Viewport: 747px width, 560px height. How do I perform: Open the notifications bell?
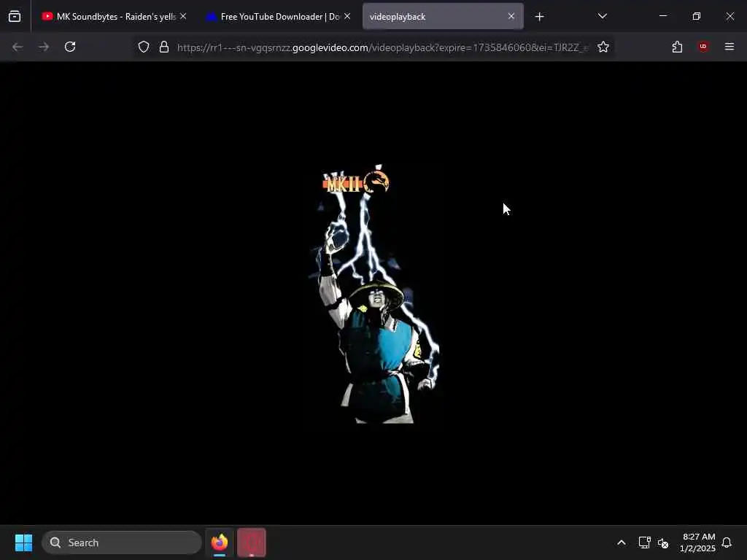(x=727, y=542)
